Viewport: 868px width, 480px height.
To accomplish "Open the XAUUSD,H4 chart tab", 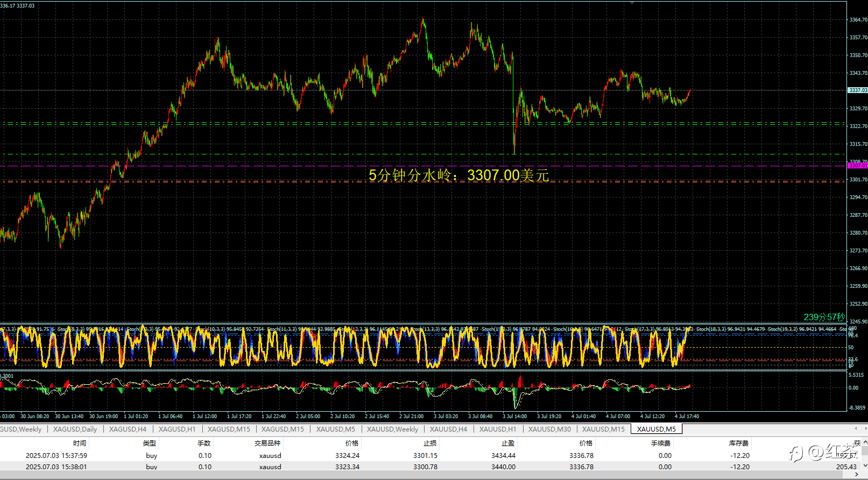I will tap(448, 429).
